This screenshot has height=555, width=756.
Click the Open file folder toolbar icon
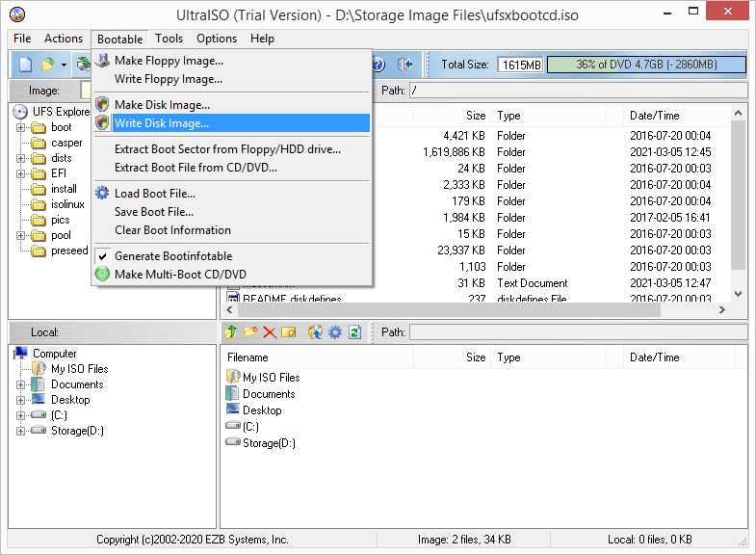(47, 65)
